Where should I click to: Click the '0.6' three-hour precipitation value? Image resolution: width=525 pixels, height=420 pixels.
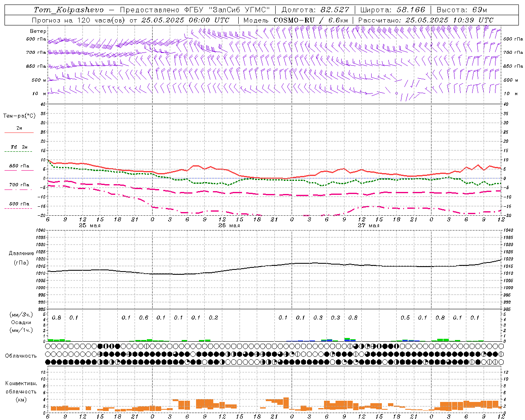[x=144, y=317]
